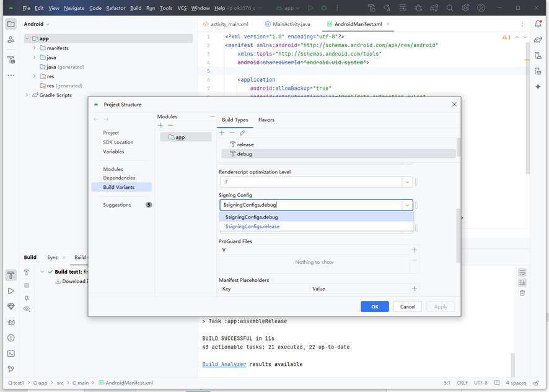The width and height of the screenshot is (549, 392).
Task: Switch to the Sync tab in the Build panel
Action: coord(53,258)
